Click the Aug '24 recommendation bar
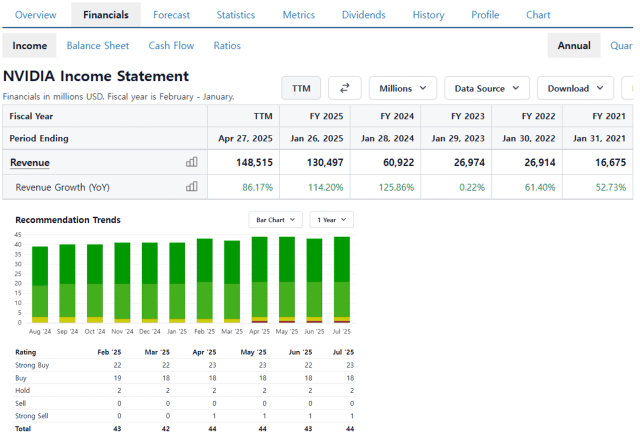640x444 pixels. tap(40, 284)
